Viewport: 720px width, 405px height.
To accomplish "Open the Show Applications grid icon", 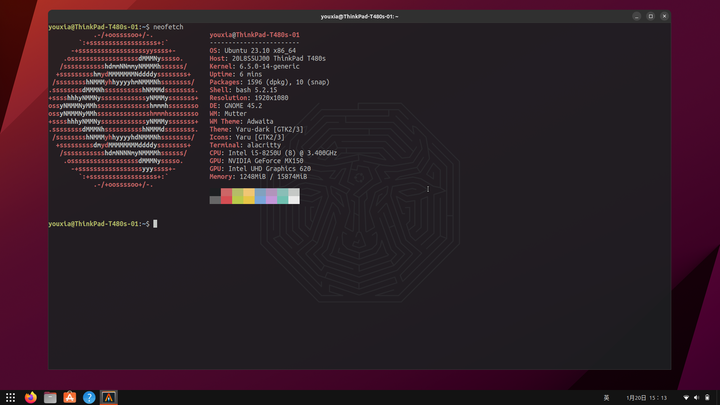I will pos(10,398).
